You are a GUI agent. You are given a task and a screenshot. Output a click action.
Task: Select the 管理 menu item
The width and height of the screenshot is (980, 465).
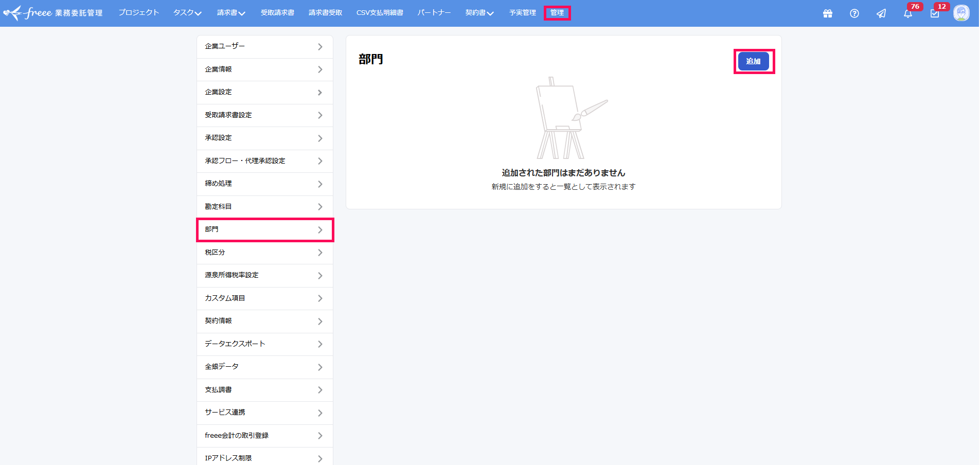[x=557, y=13]
